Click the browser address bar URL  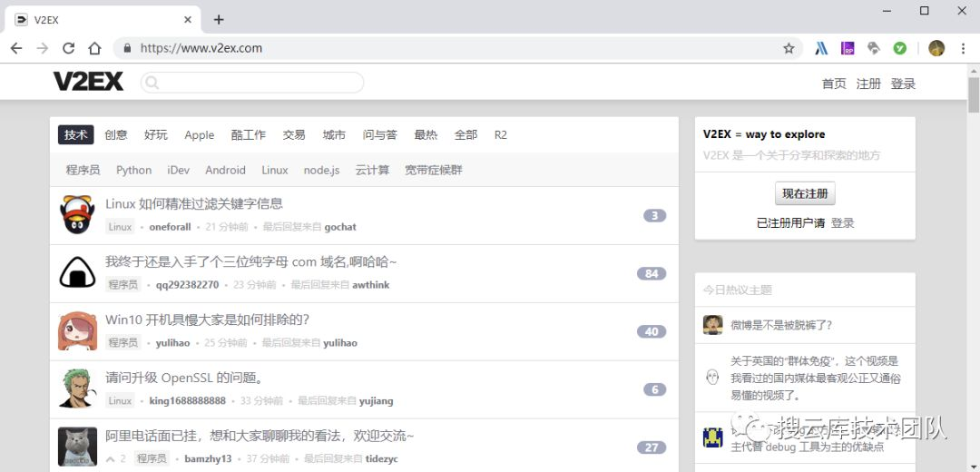[x=201, y=48]
